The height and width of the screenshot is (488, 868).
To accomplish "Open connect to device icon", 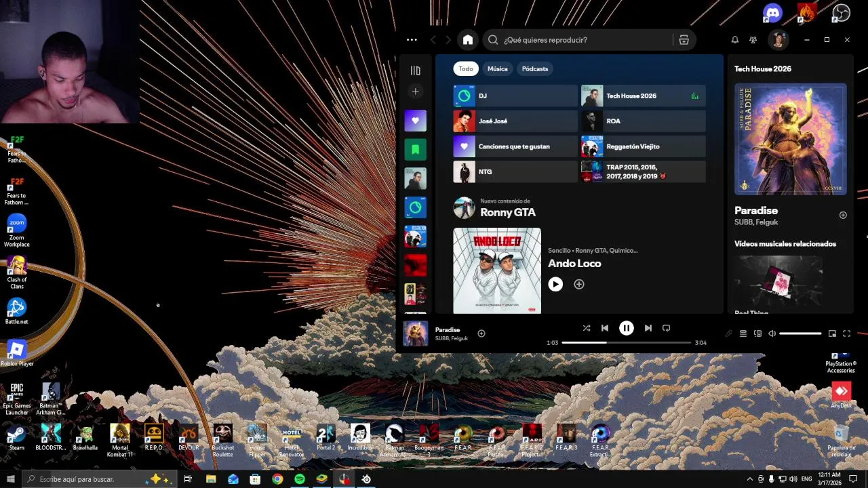I will coord(757,333).
